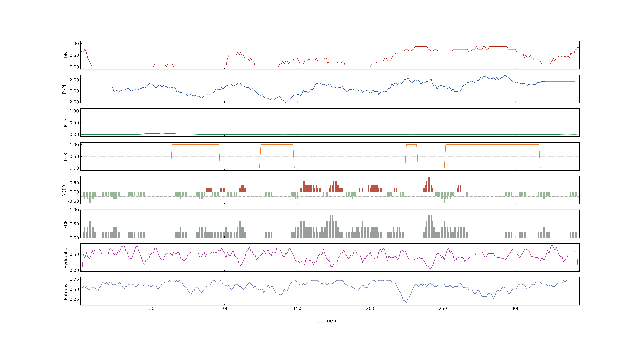Click the IDR y-axis label

pyautogui.click(x=66, y=55)
